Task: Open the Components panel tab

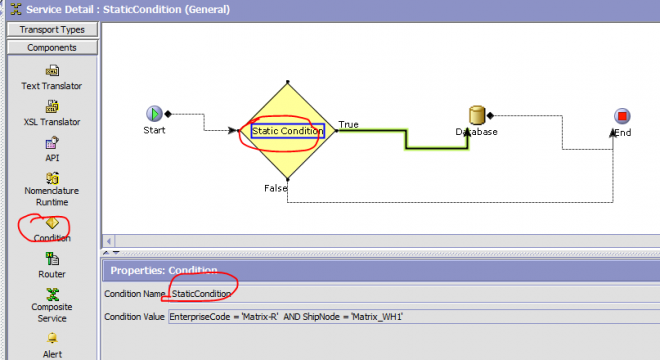Action: 52,48
